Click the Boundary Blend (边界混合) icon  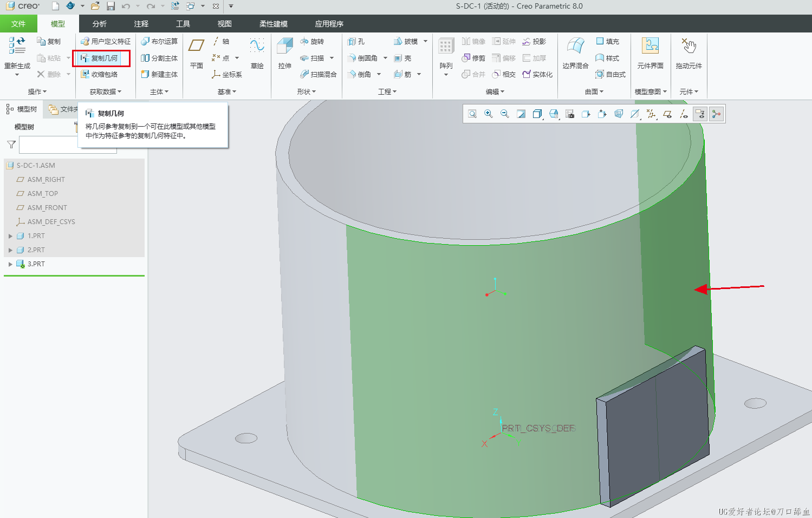tap(575, 53)
